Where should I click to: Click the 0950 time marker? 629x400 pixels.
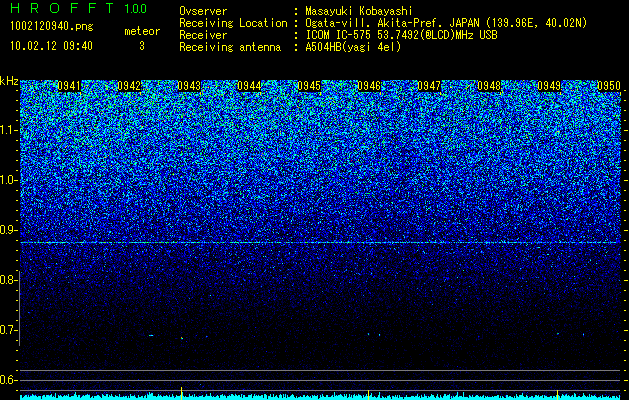pyautogui.click(x=609, y=86)
